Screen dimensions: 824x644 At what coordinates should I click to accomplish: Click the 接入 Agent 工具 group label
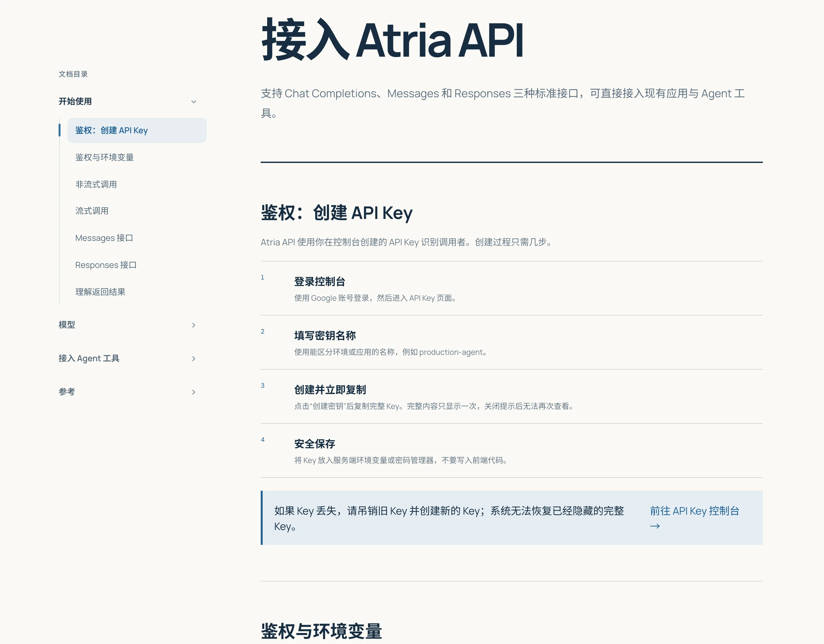click(x=89, y=358)
